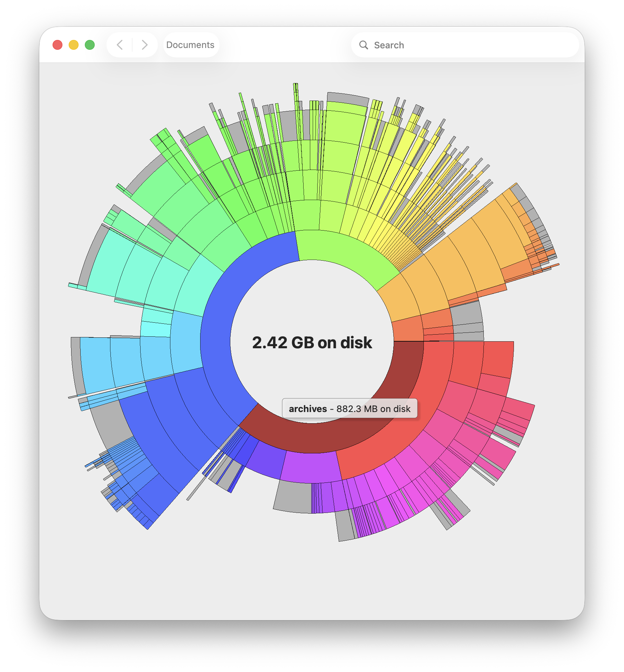Open the Documents navigation bar item

pyautogui.click(x=190, y=44)
